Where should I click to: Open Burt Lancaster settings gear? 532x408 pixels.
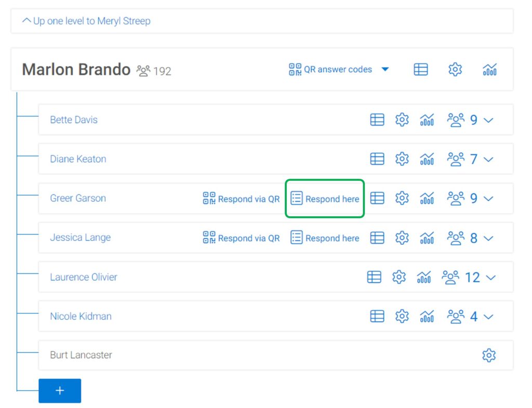(x=489, y=356)
